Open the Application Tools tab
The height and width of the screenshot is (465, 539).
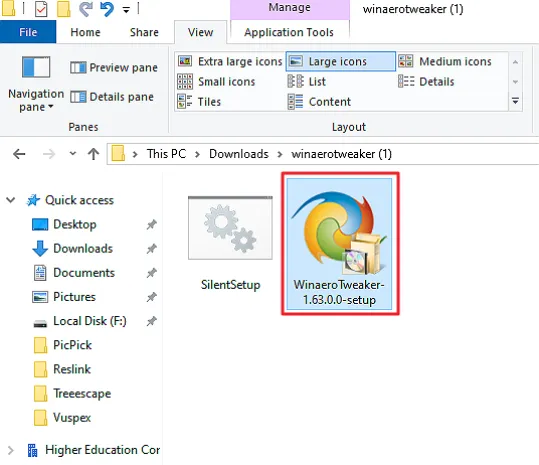(x=289, y=32)
